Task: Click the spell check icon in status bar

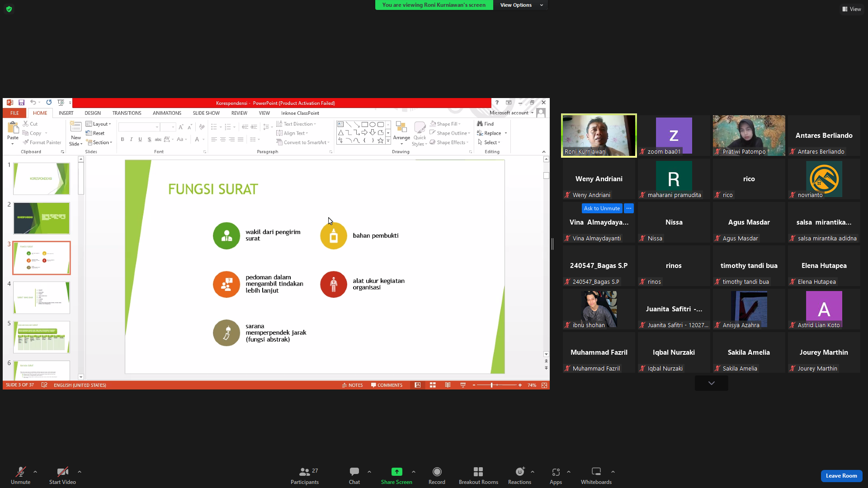Action: pos(44,385)
